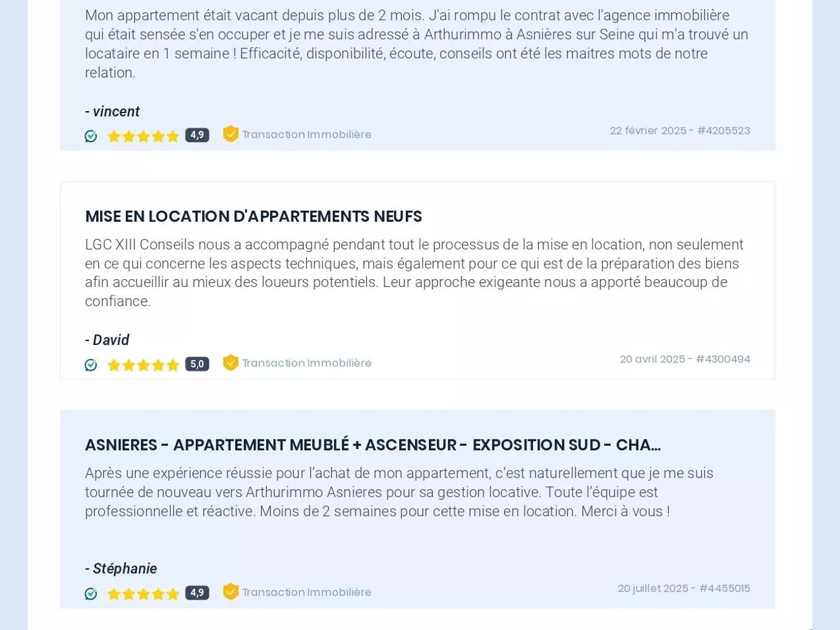Viewport: 840px width, 630px height.
Task: Click the 4,9 score badge under vincent
Action: pos(197,135)
